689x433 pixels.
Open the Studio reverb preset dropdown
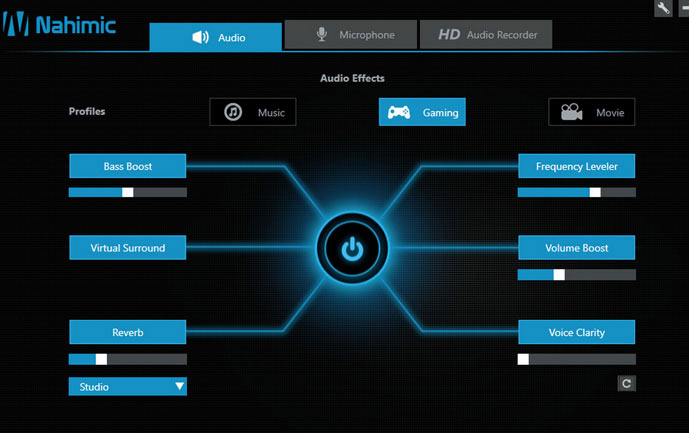point(128,386)
